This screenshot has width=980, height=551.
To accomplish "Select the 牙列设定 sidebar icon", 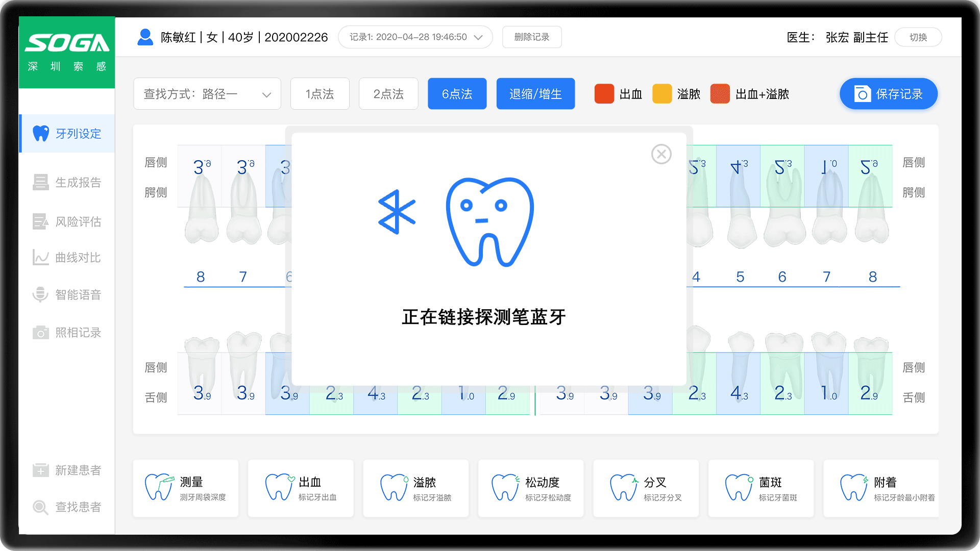I will pyautogui.click(x=67, y=133).
